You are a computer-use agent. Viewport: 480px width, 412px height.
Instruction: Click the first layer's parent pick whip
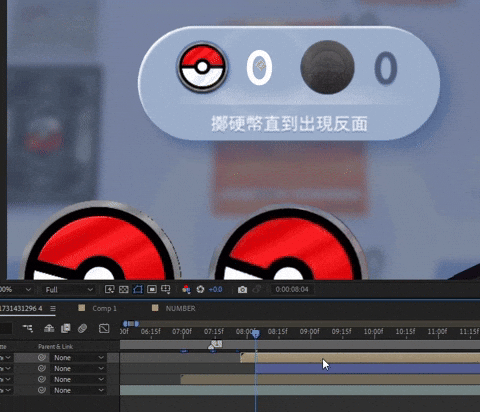42,358
